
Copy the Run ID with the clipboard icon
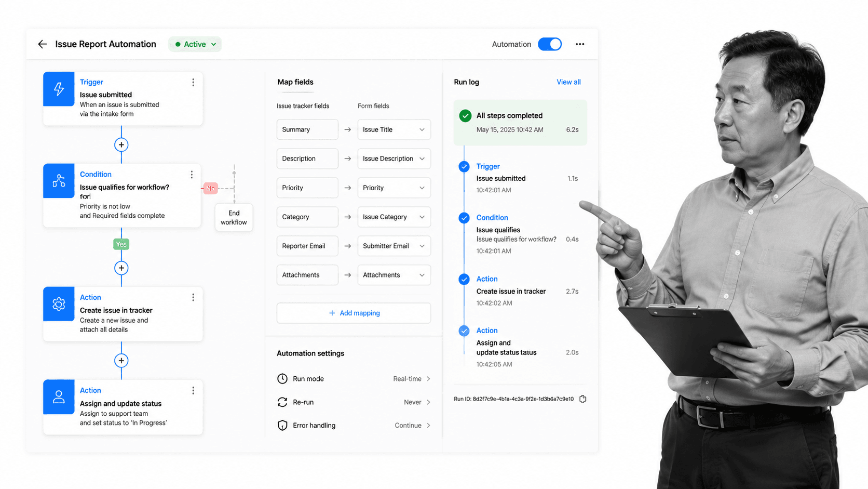tap(583, 399)
